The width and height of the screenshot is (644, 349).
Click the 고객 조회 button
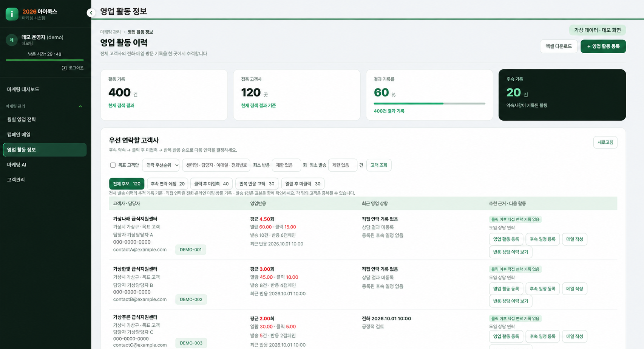coord(379,165)
